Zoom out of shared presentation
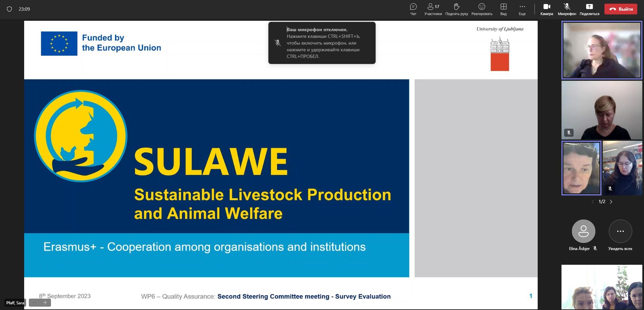 pos(35,303)
